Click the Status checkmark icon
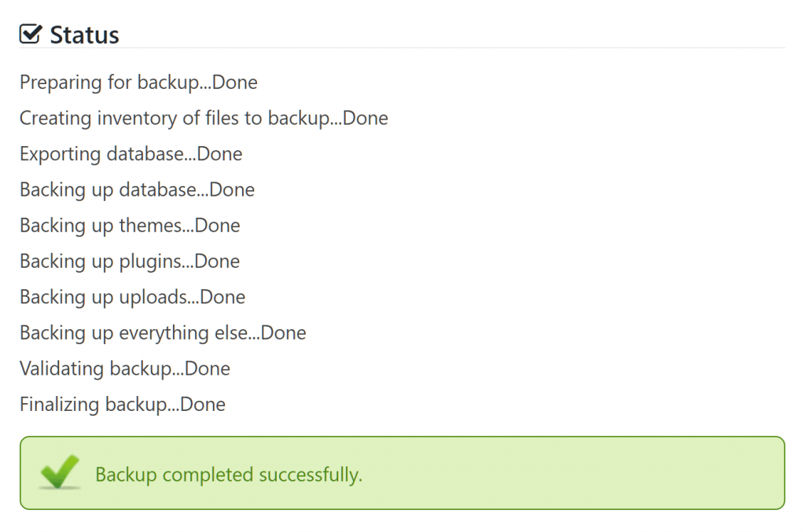Viewport: 805px width, 532px height. point(31,34)
